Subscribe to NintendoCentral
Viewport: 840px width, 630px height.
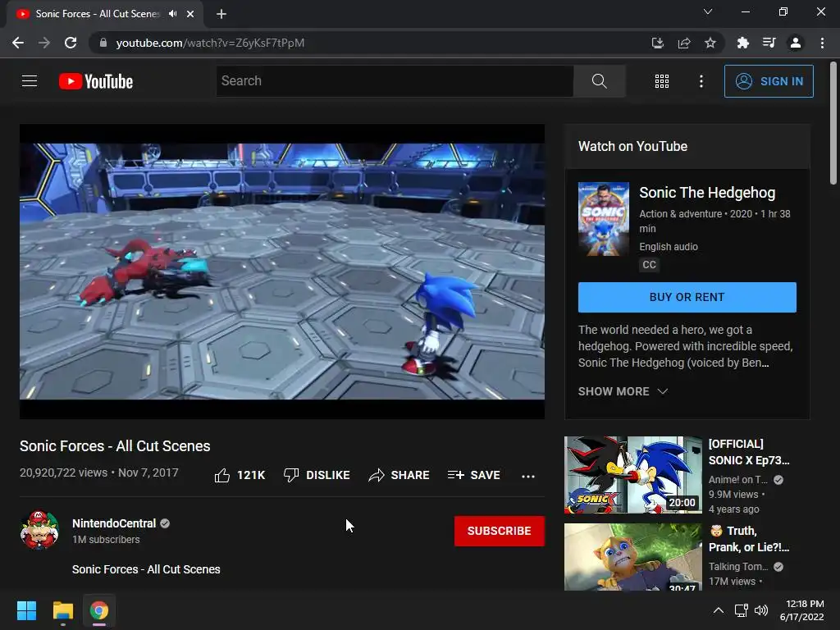coord(500,531)
